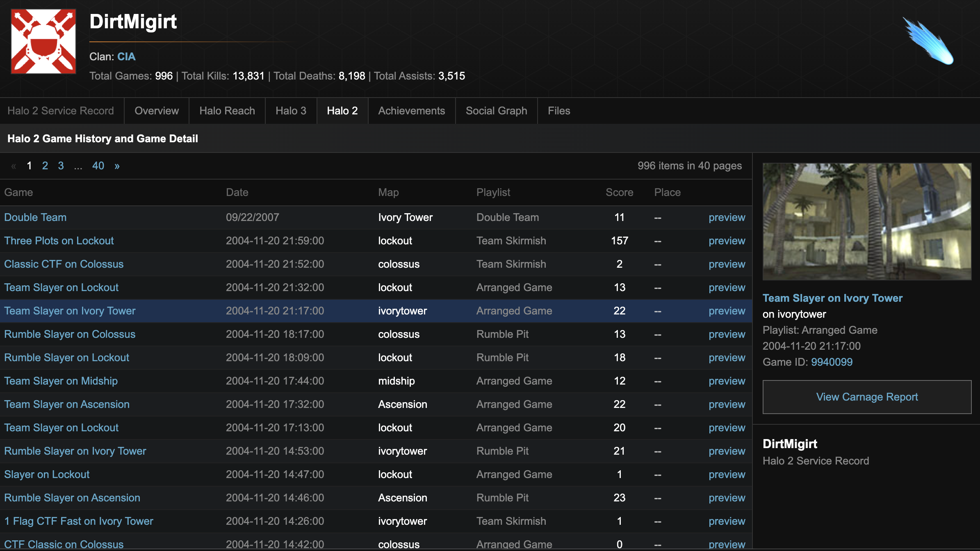Open the CIA clan link
Viewport: 980px width, 551px height.
click(126, 57)
